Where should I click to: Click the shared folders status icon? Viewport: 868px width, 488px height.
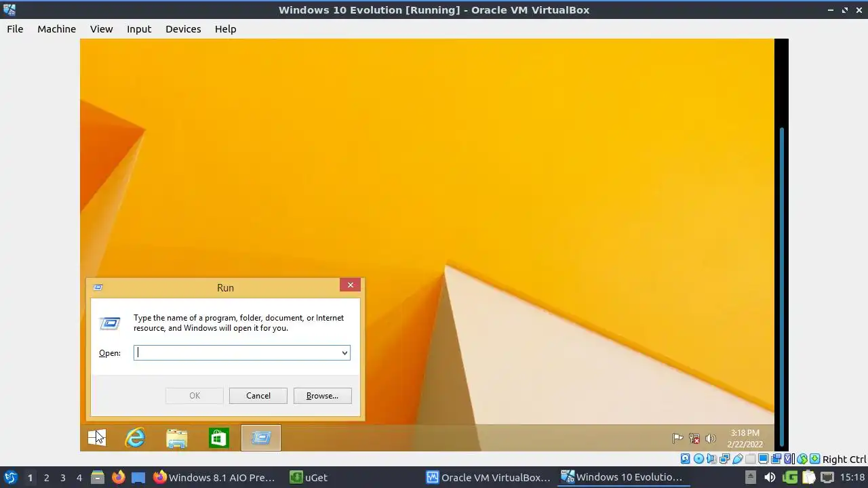point(750,459)
